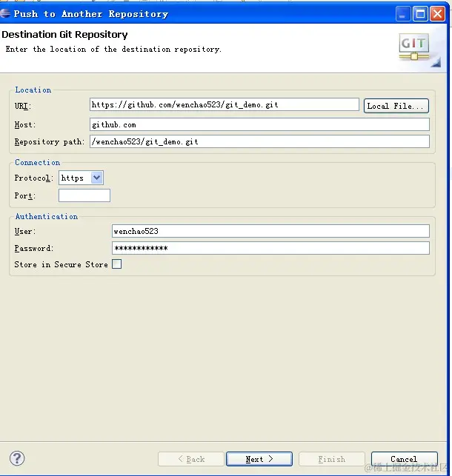452x476 pixels.
Task: Click the Eclipse icon in title bar
Action: [5, 13]
